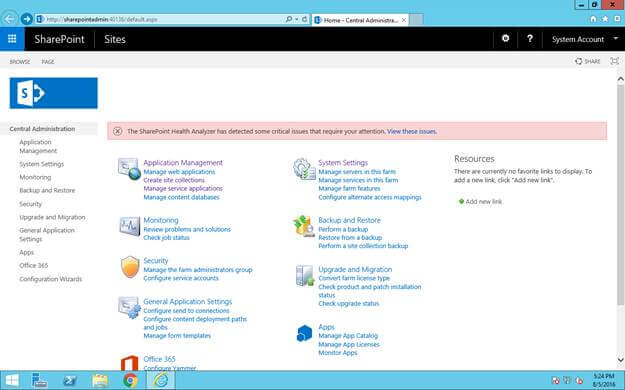Screen dimensions: 625x390
Task: Open Manage content databases link
Action: (x=181, y=197)
